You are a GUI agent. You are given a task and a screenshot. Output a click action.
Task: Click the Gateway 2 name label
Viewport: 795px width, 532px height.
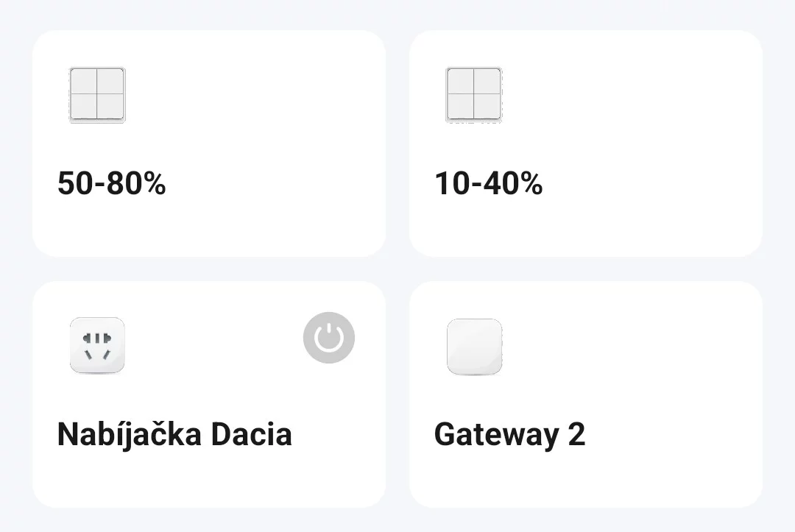509,434
